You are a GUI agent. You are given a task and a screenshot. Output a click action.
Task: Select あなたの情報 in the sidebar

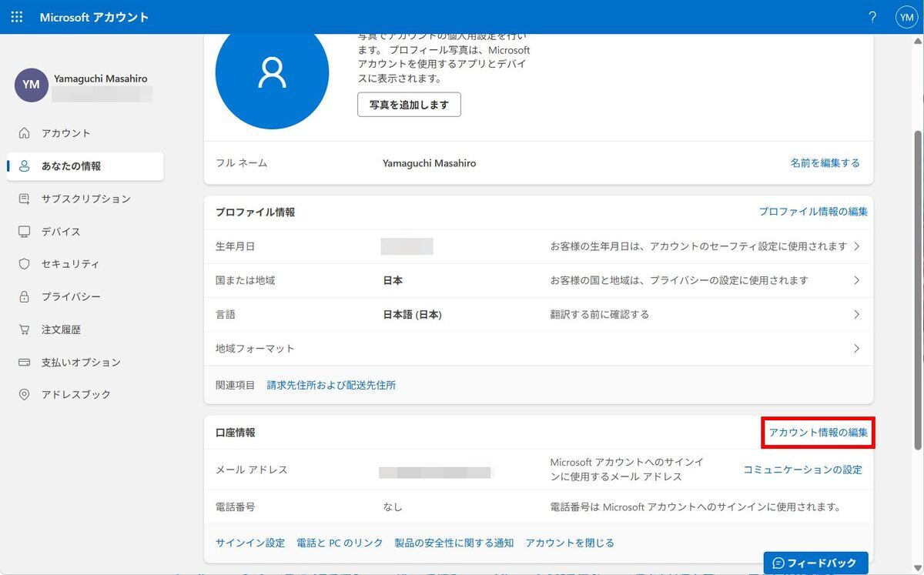(x=85, y=166)
